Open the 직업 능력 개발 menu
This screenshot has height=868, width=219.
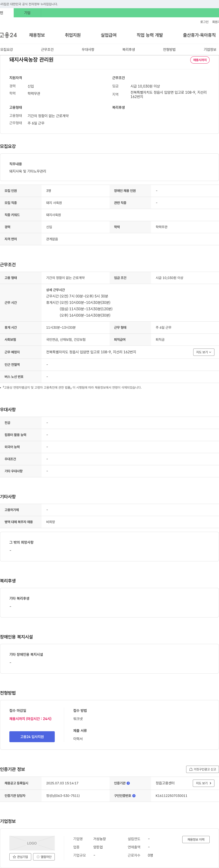[150, 35]
